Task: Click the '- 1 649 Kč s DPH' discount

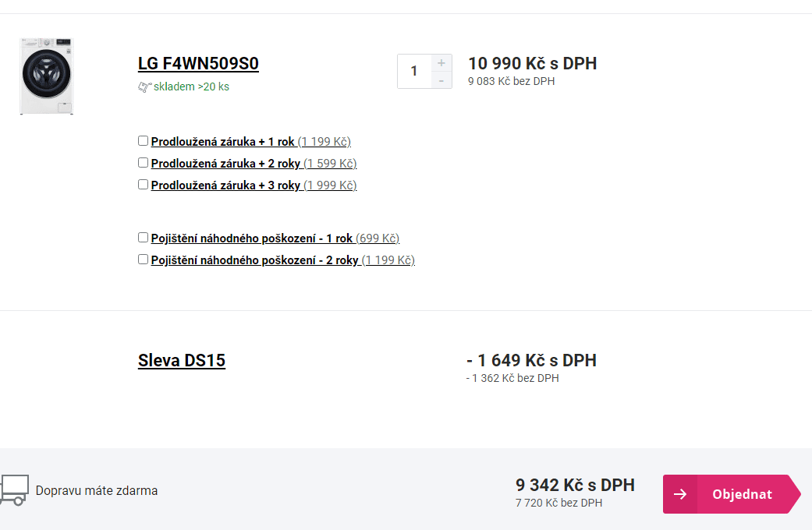Action: pyautogui.click(x=531, y=360)
